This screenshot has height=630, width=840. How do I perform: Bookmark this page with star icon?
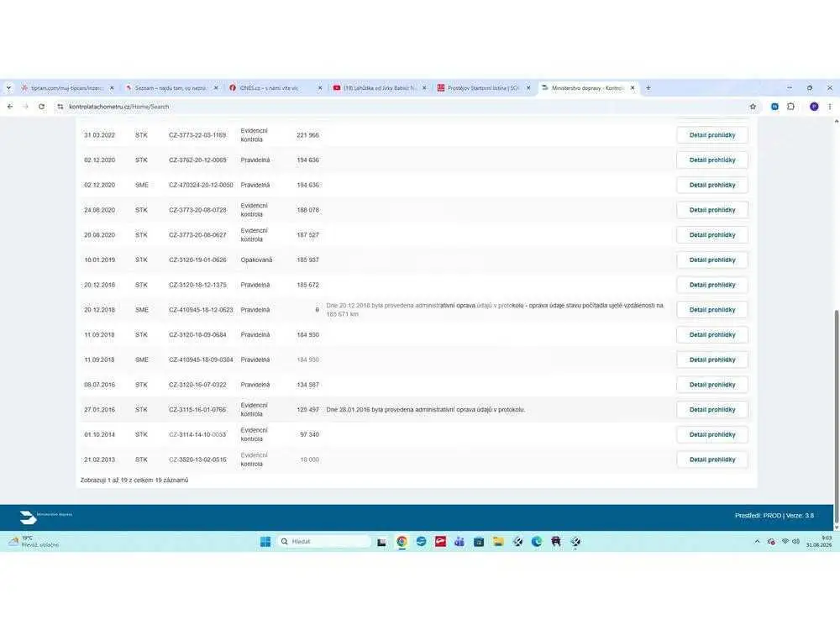tap(753, 107)
